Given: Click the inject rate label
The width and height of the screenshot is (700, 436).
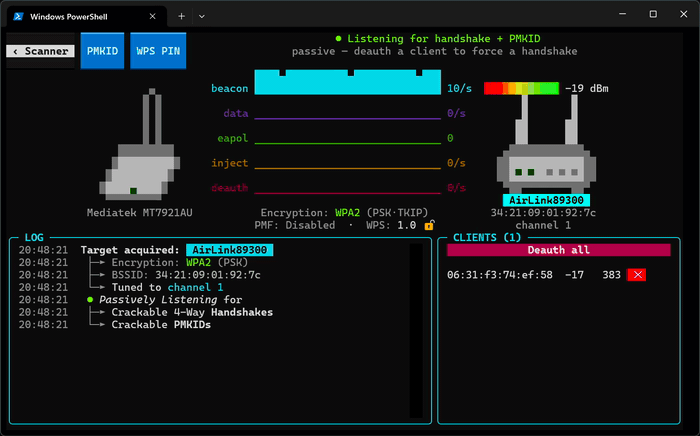Looking at the screenshot, I should (x=229, y=163).
